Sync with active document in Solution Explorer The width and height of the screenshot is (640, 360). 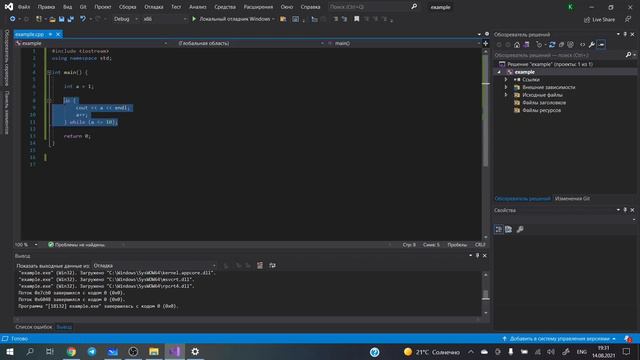[x=552, y=44]
